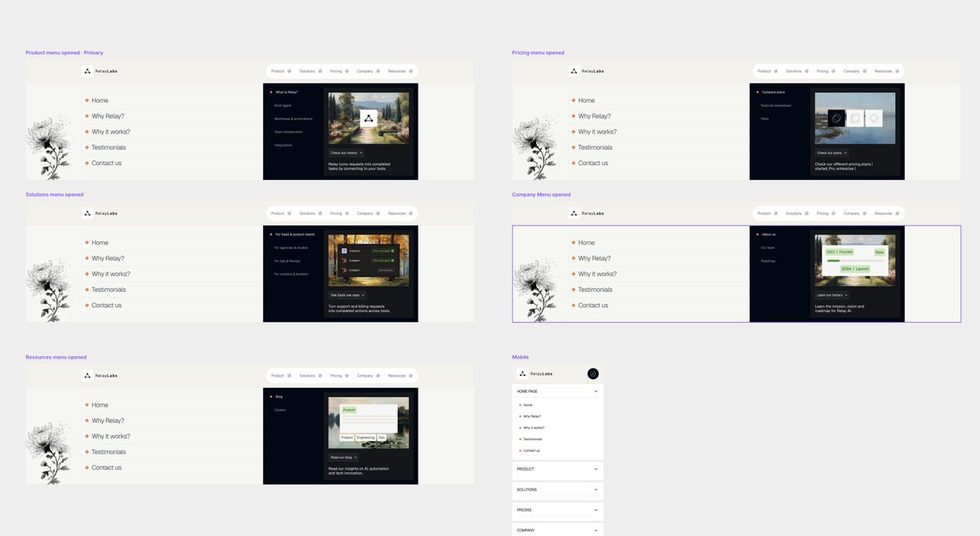Click 'Why Relay?' link in Solutions frame

pos(108,259)
